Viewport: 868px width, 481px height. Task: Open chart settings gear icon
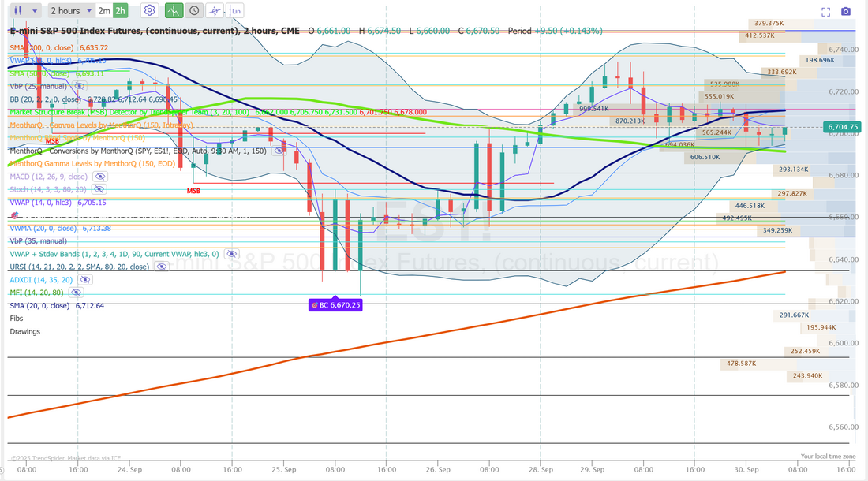[x=150, y=11]
